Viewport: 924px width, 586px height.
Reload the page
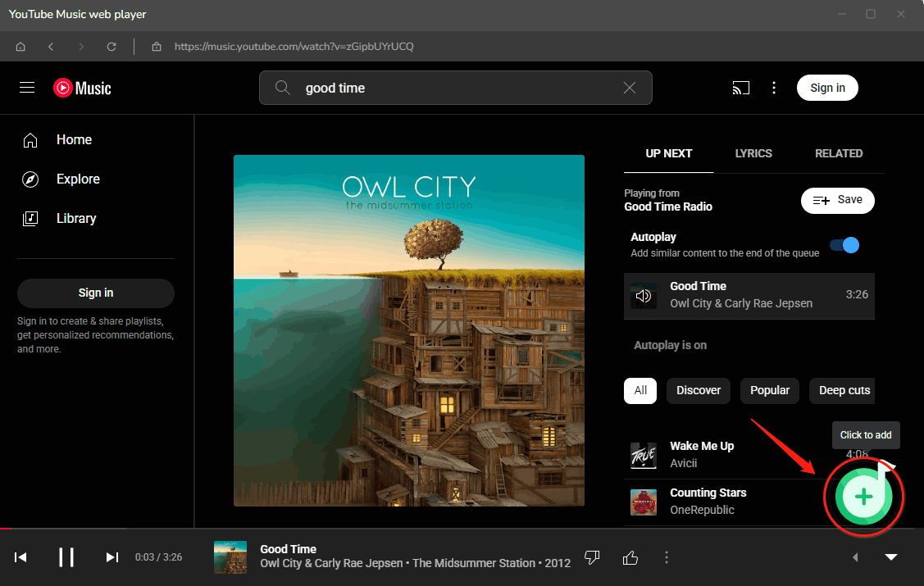112,47
